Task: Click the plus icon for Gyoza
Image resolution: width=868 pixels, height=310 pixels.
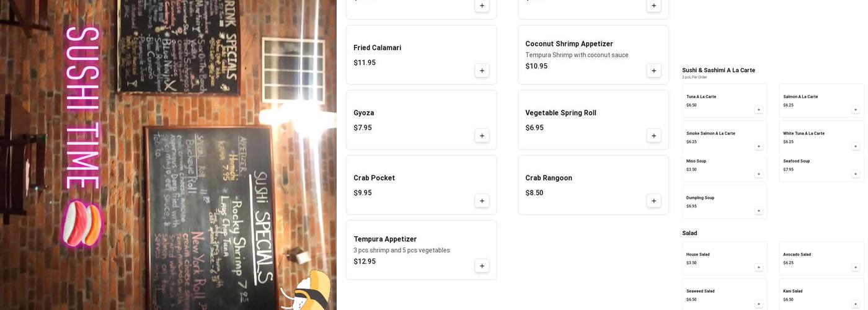Action: (x=482, y=136)
